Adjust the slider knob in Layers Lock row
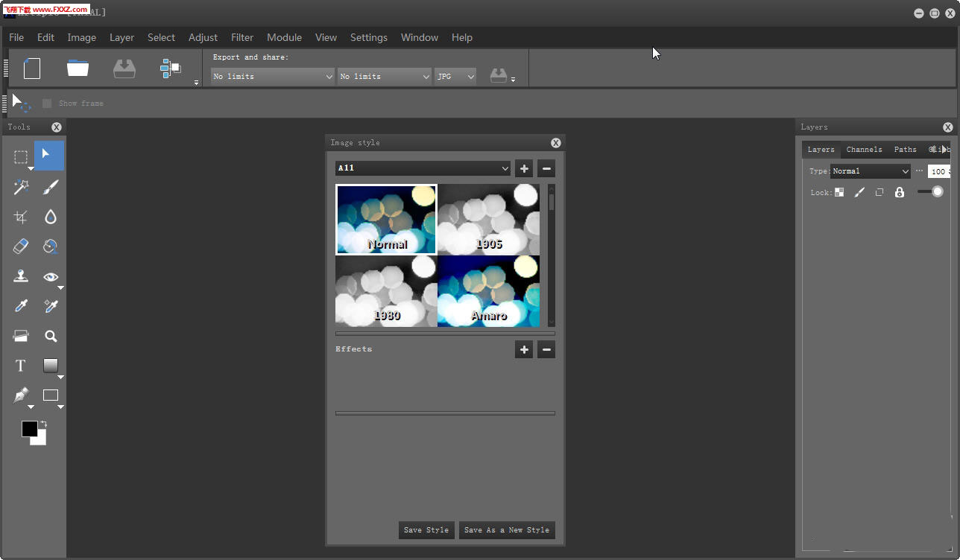Screen dimensions: 960x560 [938, 191]
